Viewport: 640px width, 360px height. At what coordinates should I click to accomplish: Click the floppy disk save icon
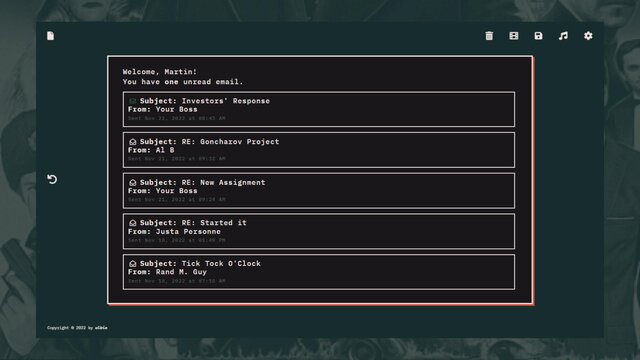(x=538, y=36)
